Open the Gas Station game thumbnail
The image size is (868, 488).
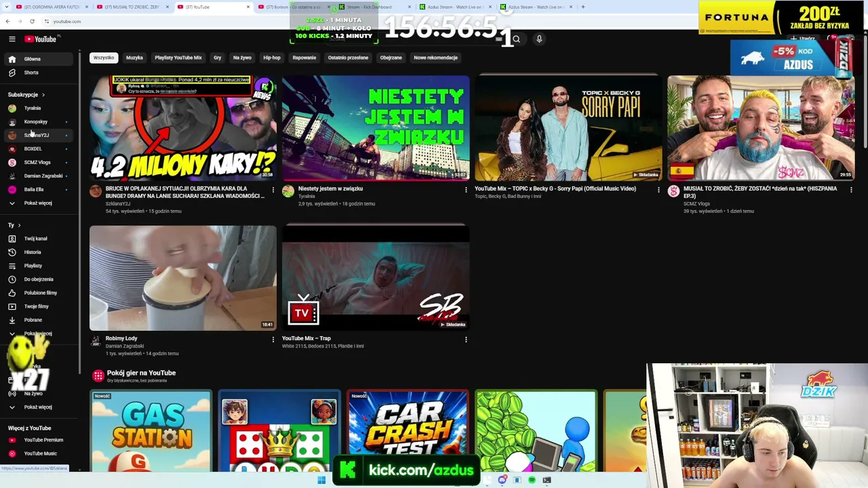click(151, 431)
